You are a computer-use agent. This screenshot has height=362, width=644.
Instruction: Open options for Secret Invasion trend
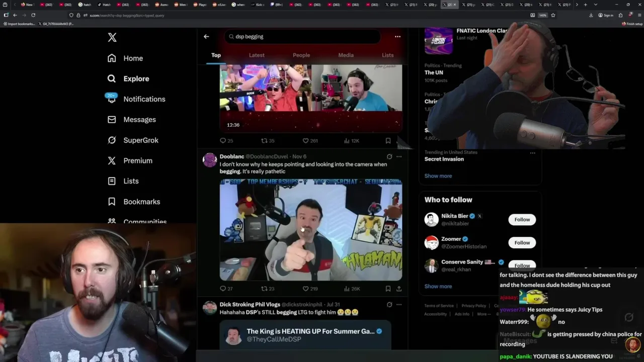click(532, 153)
